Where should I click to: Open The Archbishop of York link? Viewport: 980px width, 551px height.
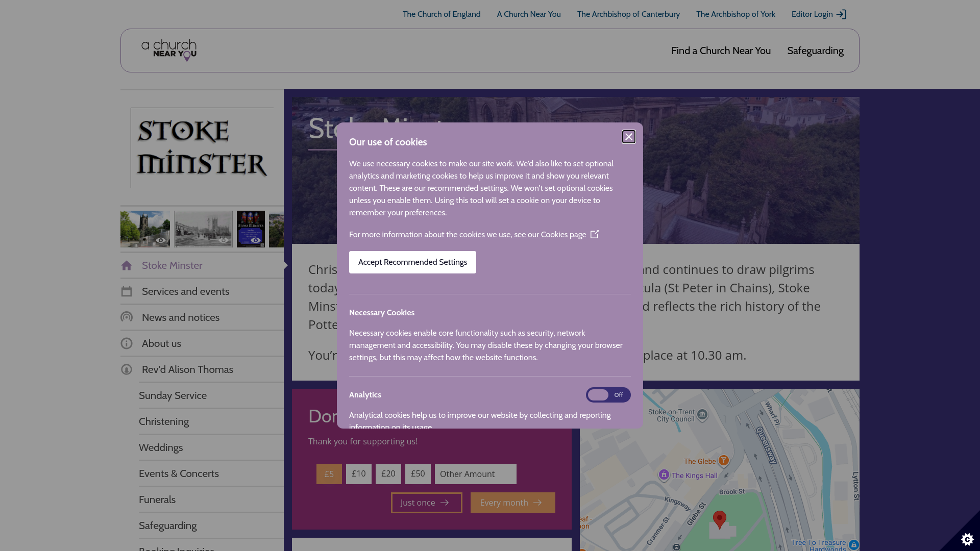coord(736,14)
